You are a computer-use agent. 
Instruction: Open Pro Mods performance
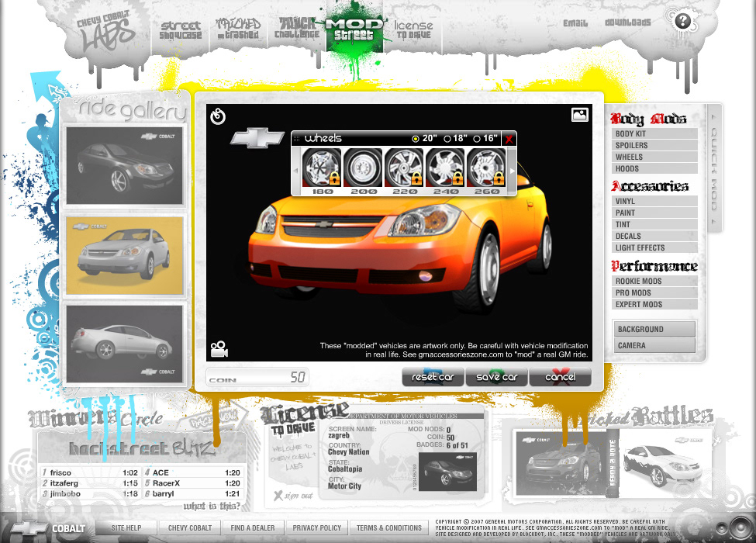655,292
